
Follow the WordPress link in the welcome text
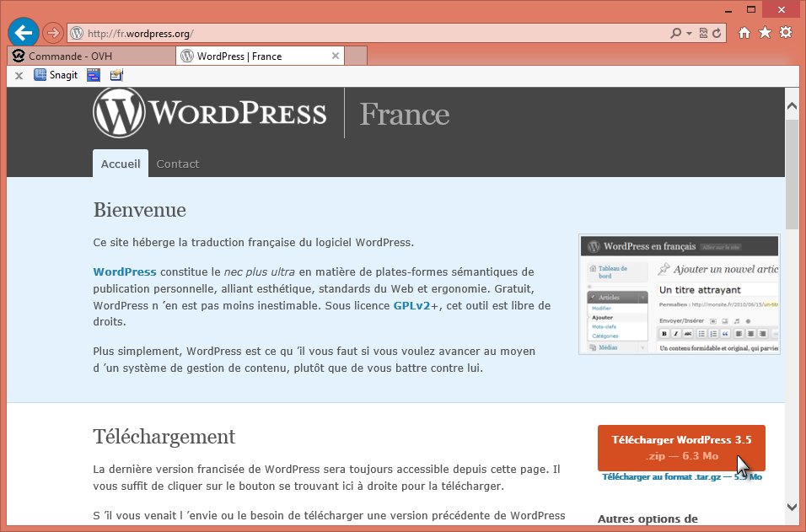pos(125,272)
